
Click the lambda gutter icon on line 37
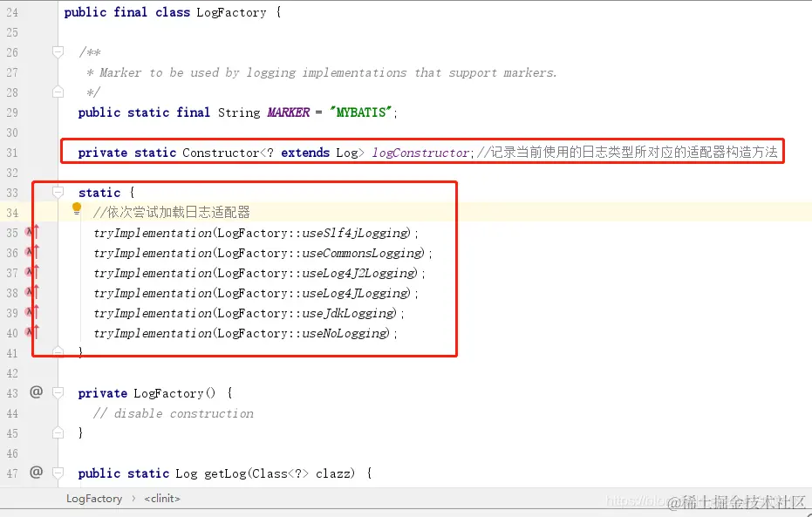pyautogui.click(x=32, y=272)
